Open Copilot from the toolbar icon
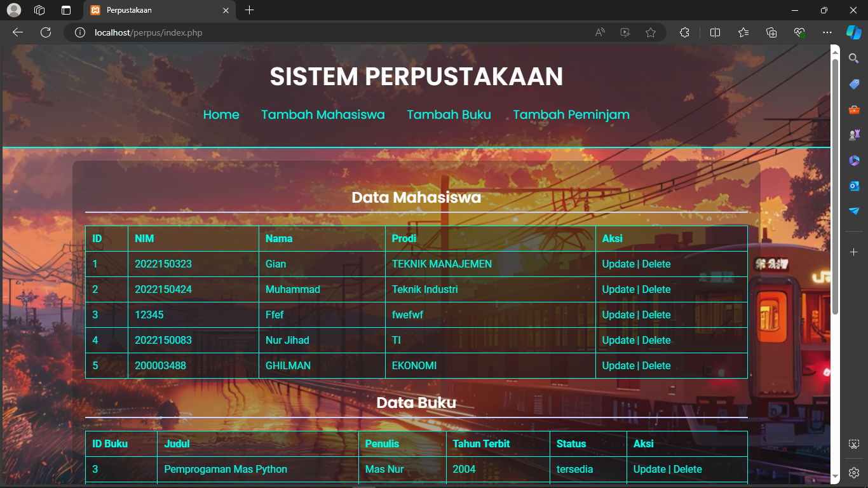This screenshot has width=868, height=488. (853, 32)
